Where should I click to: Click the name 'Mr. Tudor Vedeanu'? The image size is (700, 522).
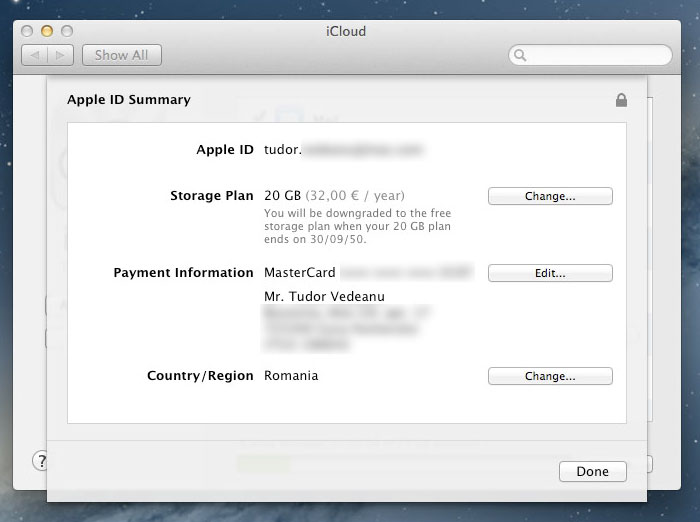(x=324, y=296)
